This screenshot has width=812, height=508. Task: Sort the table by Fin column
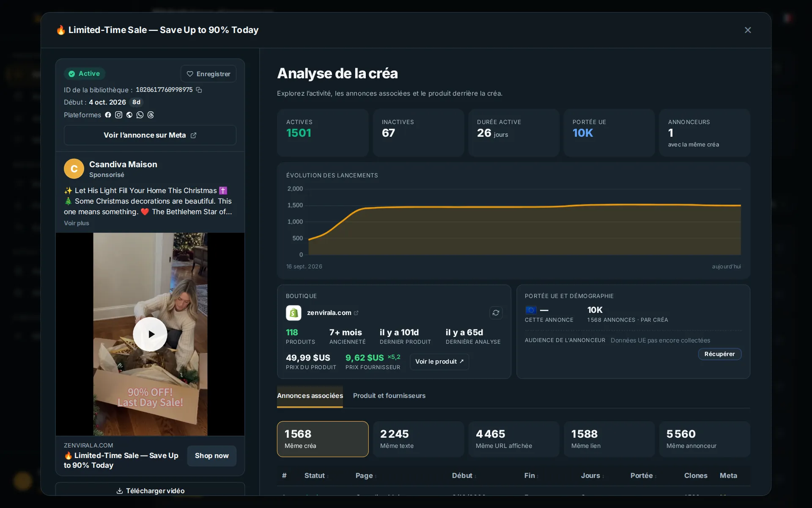point(531,476)
